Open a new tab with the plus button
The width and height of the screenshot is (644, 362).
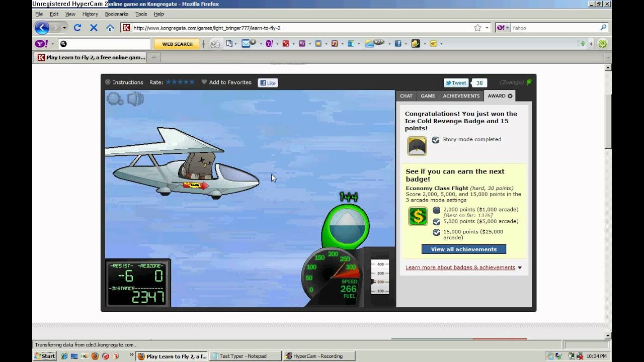pyautogui.click(x=154, y=57)
